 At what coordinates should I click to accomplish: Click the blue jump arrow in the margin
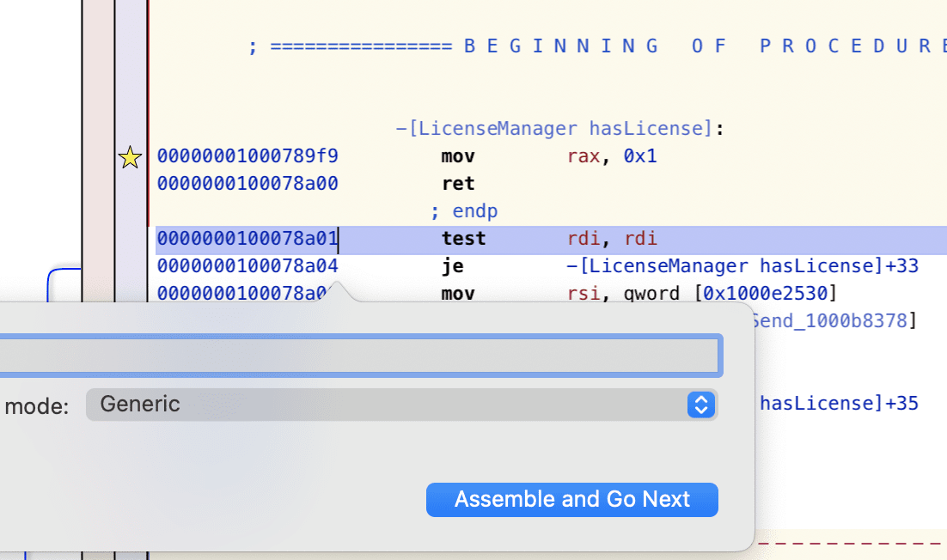coord(64,283)
